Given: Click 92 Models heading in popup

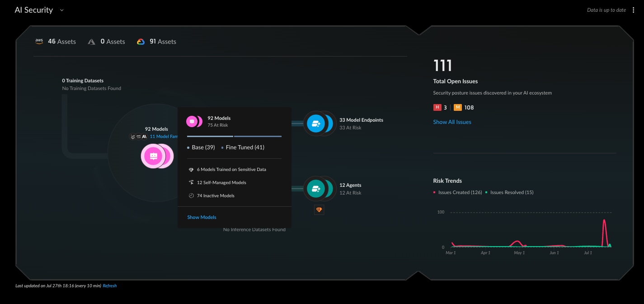Looking at the screenshot, I should (219, 118).
